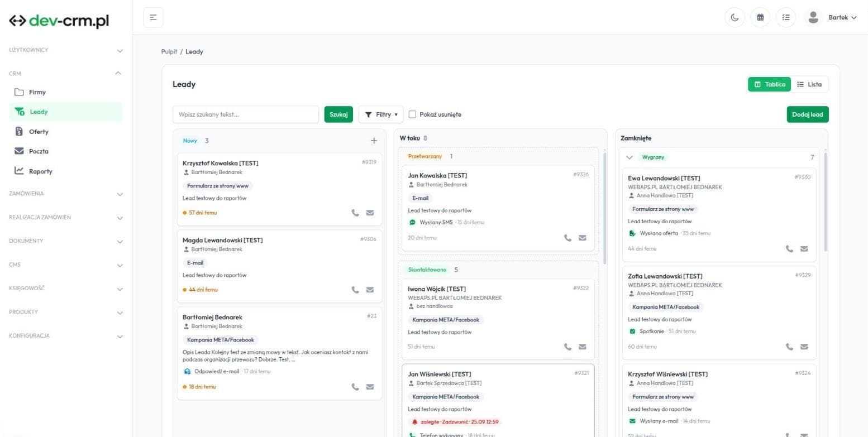Email Magda Lewandowski via envelope icon
The image size is (868, 437).
click(x=370, y=290)
